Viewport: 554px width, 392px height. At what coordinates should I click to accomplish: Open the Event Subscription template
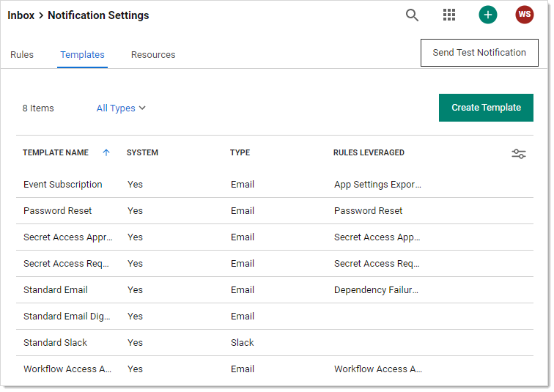[63, 185]
